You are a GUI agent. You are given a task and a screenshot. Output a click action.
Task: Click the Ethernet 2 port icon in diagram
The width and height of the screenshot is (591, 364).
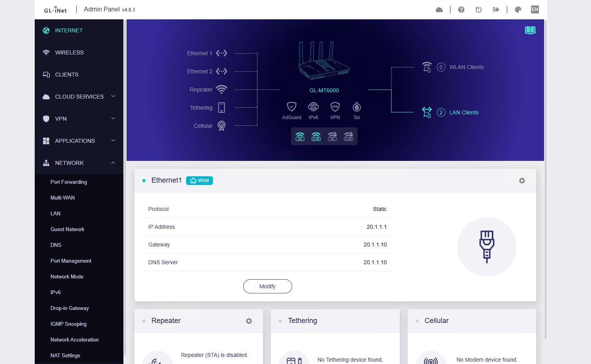(222, 71)
